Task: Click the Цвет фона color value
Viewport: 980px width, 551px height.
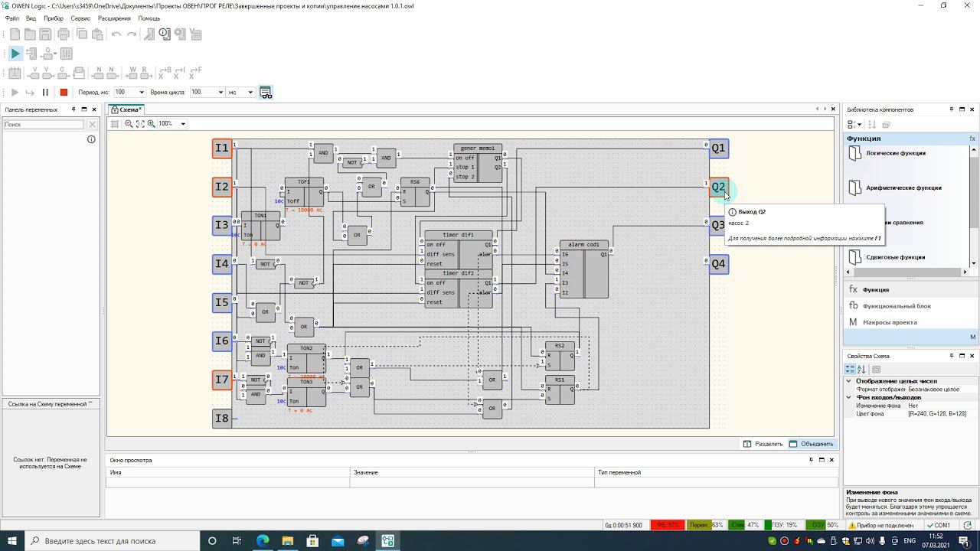Action: click(937, 414)
